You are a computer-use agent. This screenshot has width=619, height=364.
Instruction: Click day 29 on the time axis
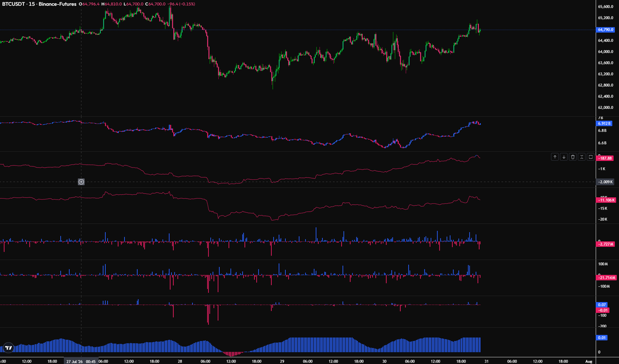[x=281, y=361]
